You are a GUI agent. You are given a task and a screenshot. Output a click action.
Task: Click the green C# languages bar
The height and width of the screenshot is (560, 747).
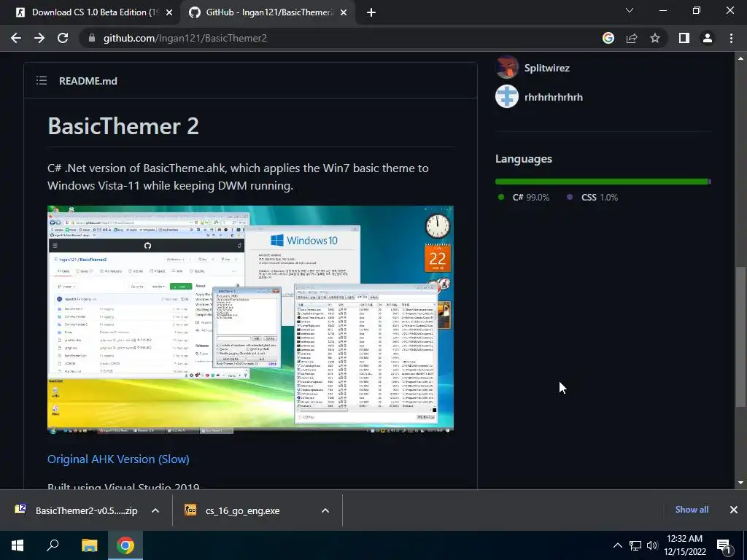[601, 182]
